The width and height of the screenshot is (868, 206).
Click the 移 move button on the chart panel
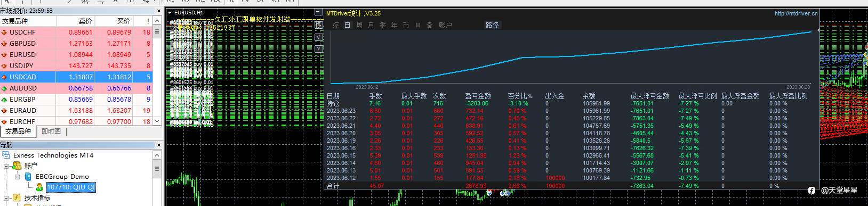pos(319,25)
